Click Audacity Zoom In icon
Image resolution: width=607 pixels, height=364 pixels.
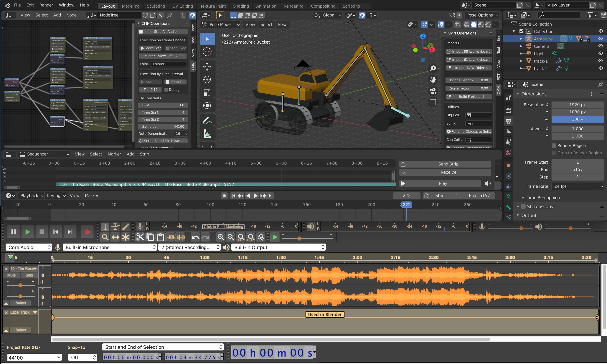pyautogui.click(x=221, y=237)
